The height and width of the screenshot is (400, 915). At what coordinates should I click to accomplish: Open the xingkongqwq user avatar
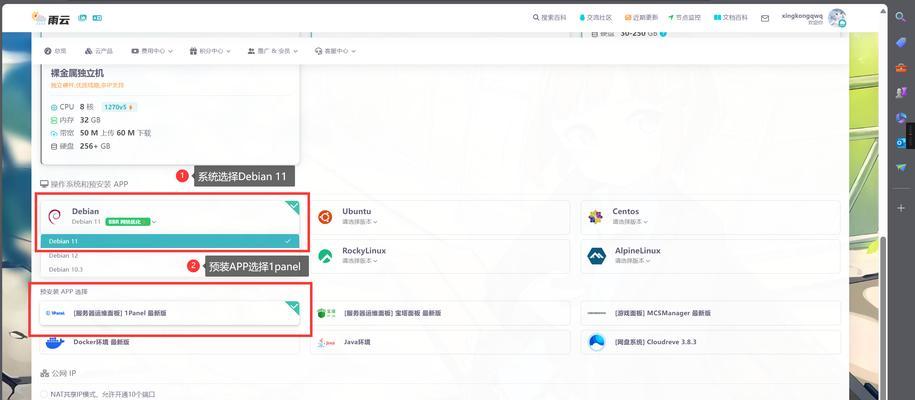[837, 18]
